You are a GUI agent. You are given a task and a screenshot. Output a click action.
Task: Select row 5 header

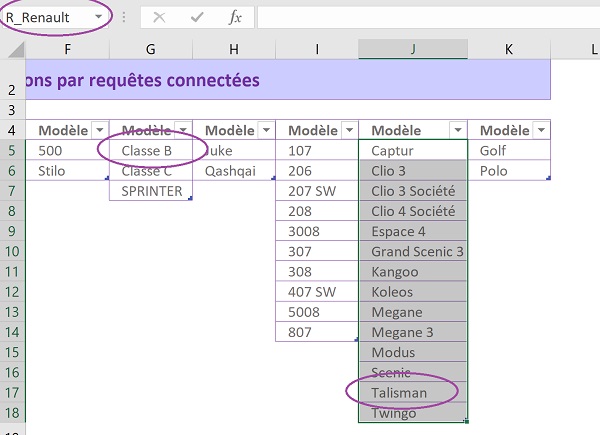[x=12, y=150]
